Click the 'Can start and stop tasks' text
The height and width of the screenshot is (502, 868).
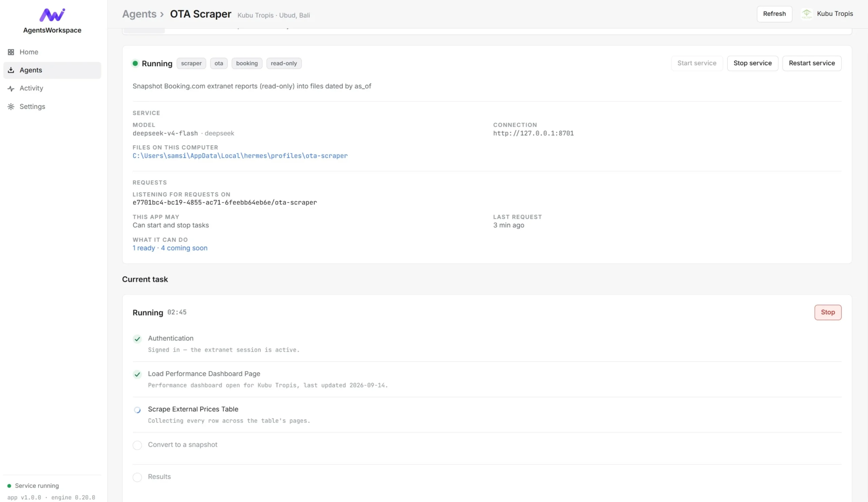171,225
